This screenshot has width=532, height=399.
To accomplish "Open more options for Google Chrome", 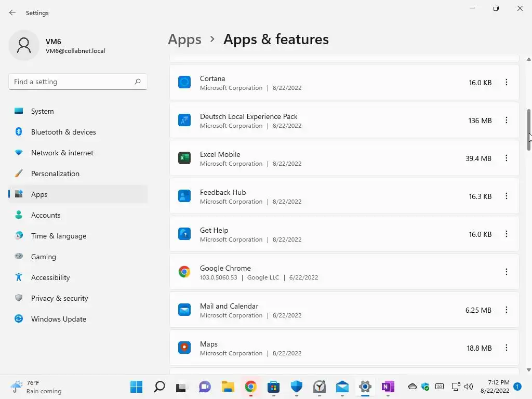I will point(506,272).
